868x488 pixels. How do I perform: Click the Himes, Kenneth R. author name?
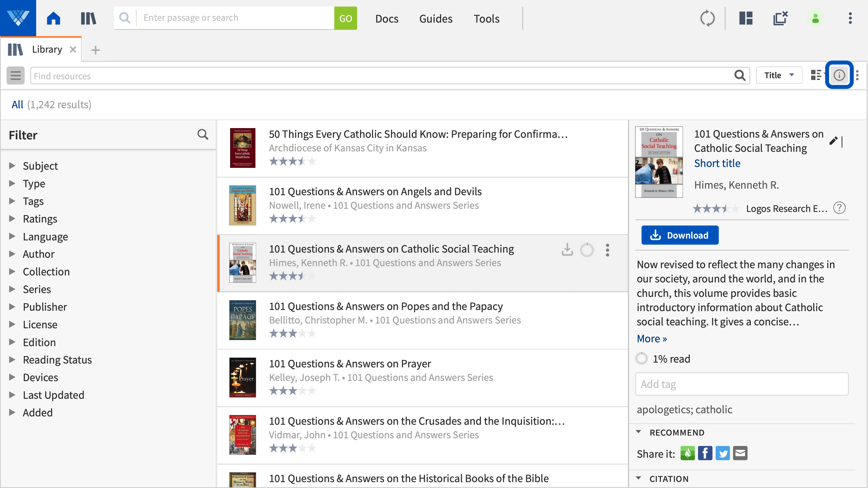(736, 185)
